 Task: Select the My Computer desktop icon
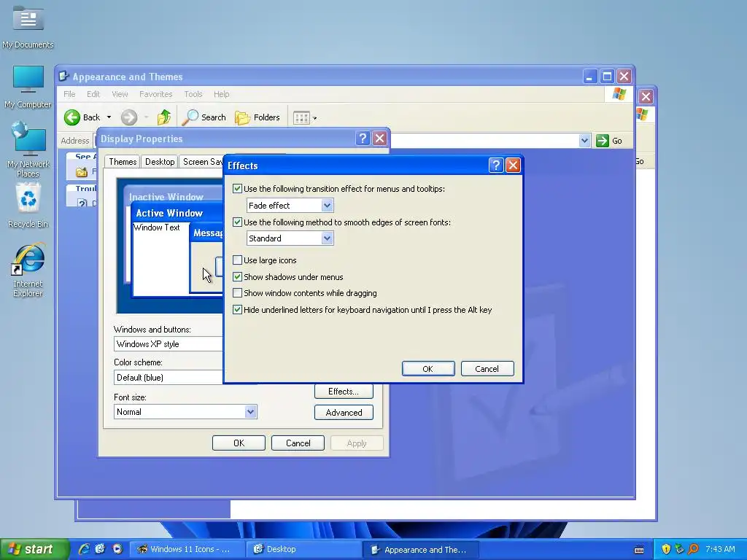28,87
